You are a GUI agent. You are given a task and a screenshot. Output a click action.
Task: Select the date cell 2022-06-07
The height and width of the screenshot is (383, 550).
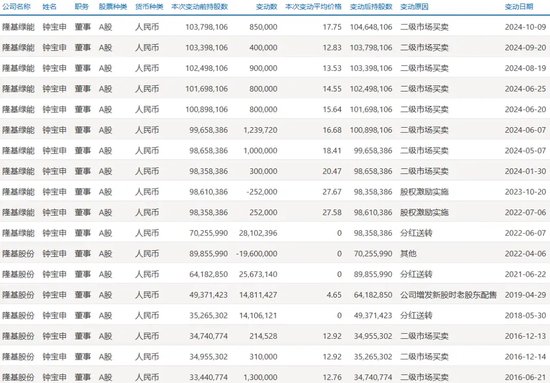click(525, 233)
